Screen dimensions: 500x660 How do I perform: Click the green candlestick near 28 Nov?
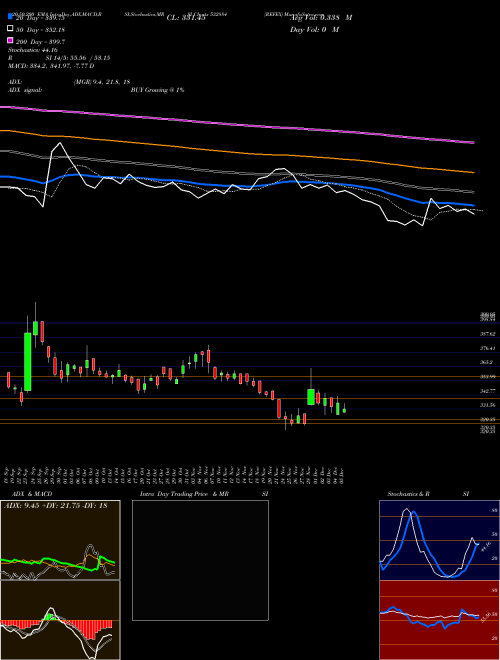pos(311,397)
